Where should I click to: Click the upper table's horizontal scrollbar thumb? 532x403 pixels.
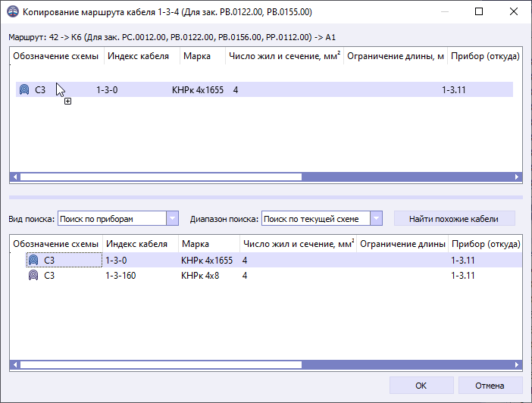(x=161, y=177)
